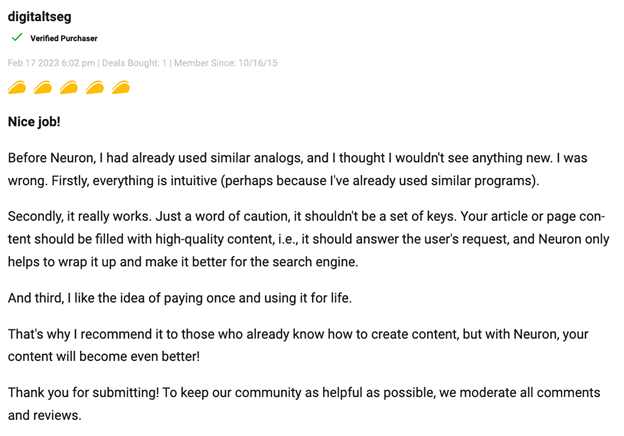This screenshot has width=624, height=436.
Task: Choose the third taco rating icon
Action: coord(69,88)
